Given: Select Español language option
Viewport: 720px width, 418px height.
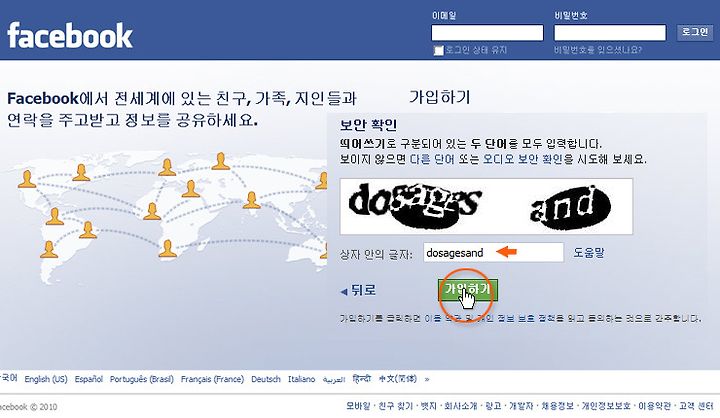Looking at the screenshot, I should pos(89,379).
